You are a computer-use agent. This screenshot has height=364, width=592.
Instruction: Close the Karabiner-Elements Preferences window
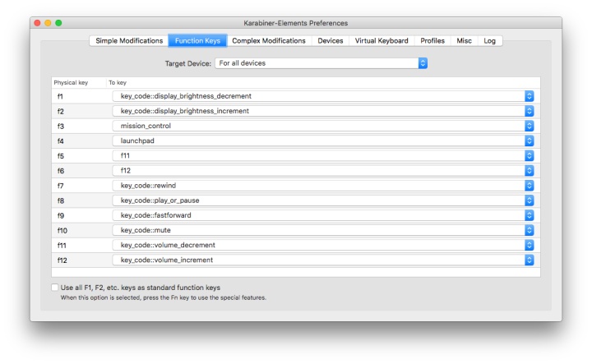37,23
